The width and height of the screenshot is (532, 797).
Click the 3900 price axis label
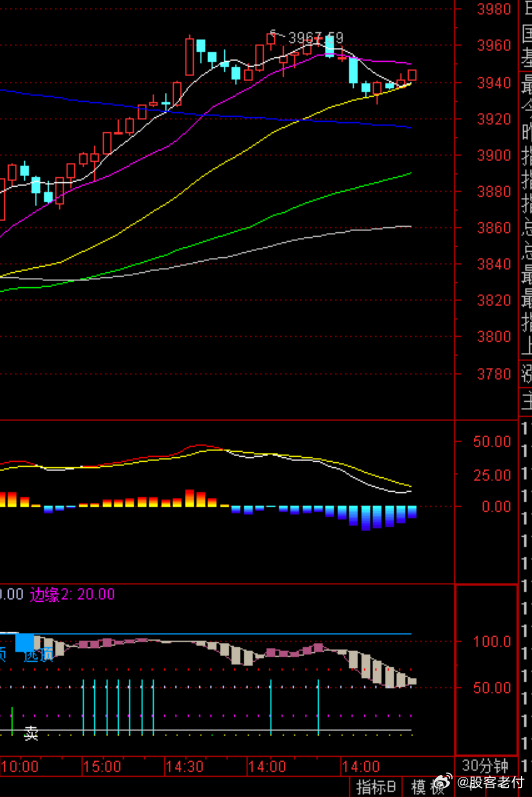(493, 155)
